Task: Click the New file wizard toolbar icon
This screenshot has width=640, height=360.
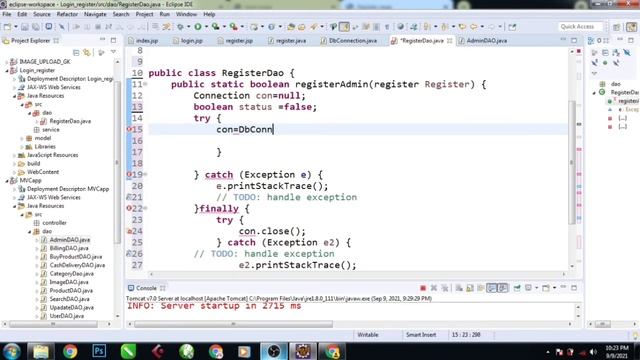Action: [x=7, y=27]
